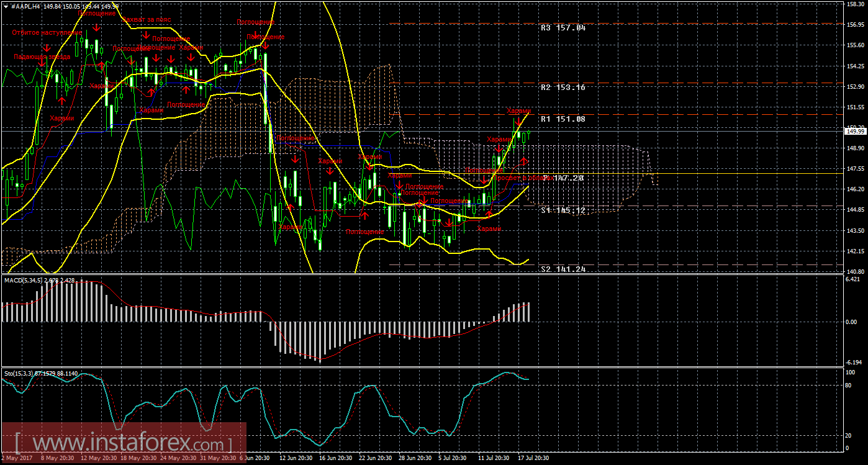The width and height of the screenshot is (868, 465).
Task: Click the R2 153.16 resistance label
Action: 563,88
